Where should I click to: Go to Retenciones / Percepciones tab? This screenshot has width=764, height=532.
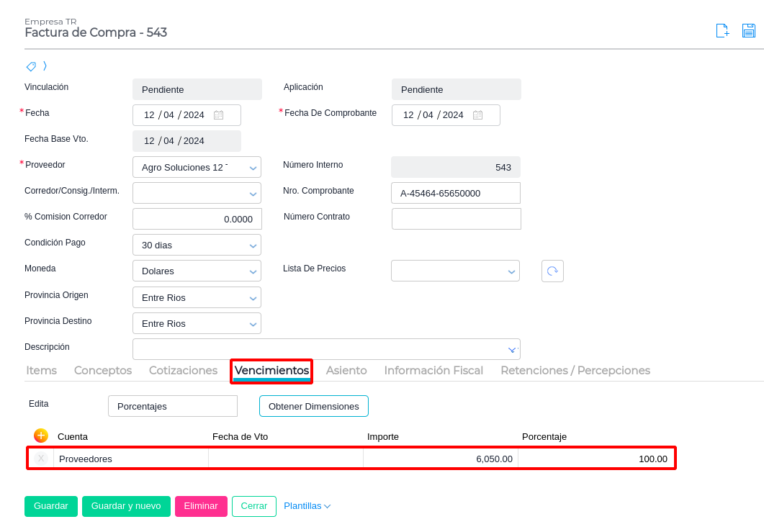coord(575,371)
